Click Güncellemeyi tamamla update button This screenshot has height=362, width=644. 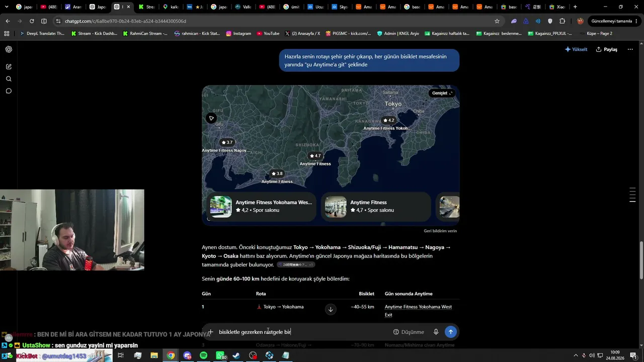(611, 21)
